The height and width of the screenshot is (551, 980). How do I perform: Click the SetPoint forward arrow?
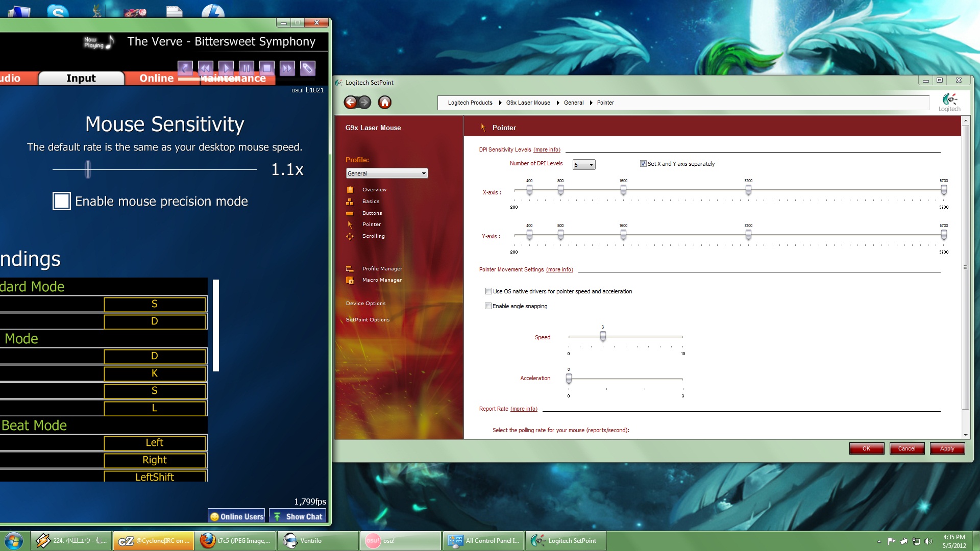point(364,103)
